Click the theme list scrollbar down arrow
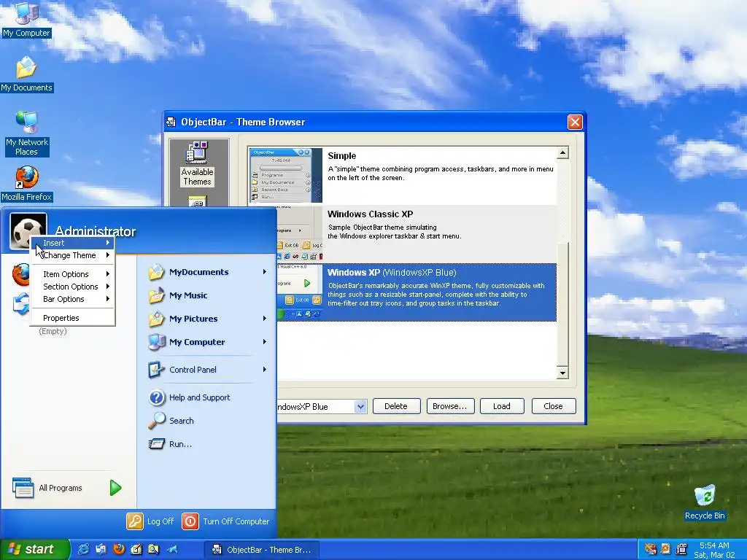Image resolution: width=747 pixels, height=560 pixels. [x=562, y=373]
